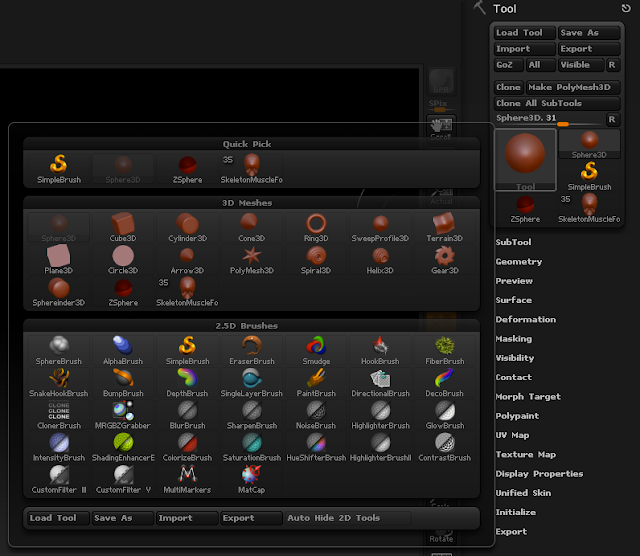
Task: Pick the Spiral3D mesh
Action: 316,260
